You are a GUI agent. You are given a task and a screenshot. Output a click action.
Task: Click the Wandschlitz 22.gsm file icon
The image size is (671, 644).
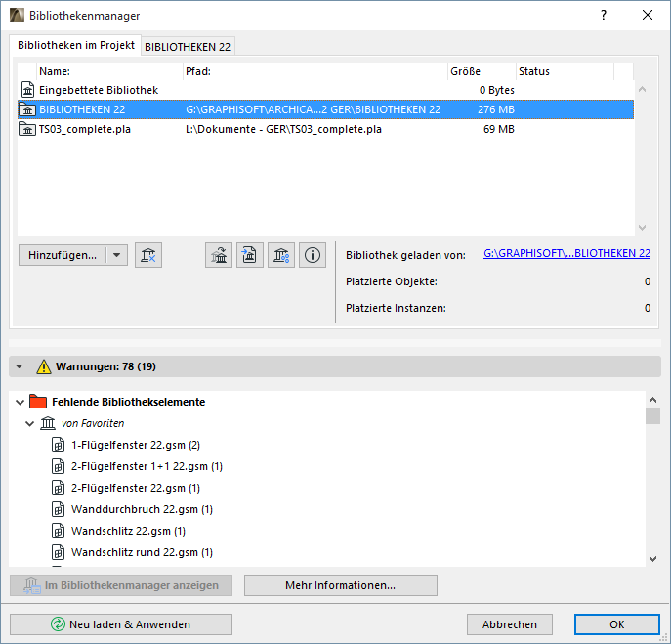(x=59, y=531)
